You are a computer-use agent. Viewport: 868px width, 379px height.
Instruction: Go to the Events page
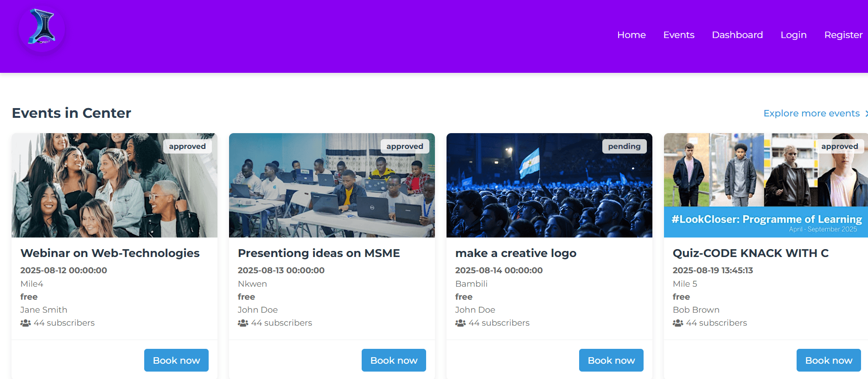tap(679, 35)
